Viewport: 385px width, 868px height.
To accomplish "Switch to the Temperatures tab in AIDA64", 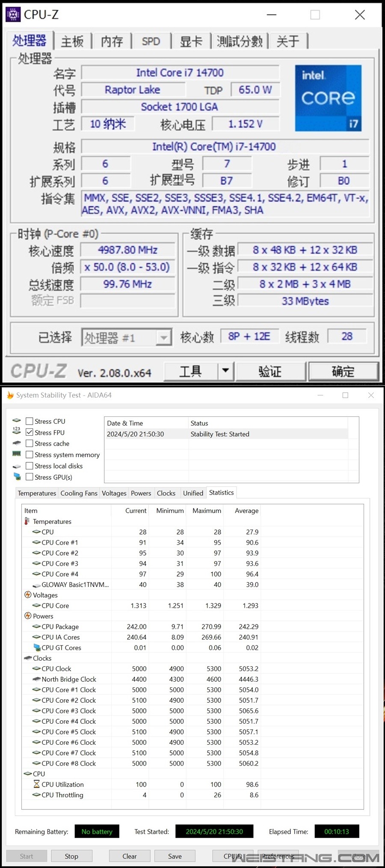I will (37, 493).
